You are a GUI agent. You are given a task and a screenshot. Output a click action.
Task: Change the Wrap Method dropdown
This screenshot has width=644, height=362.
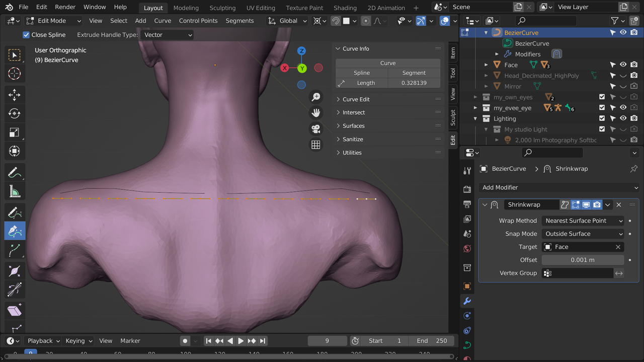pyautogui.click(x=582, y=221)
